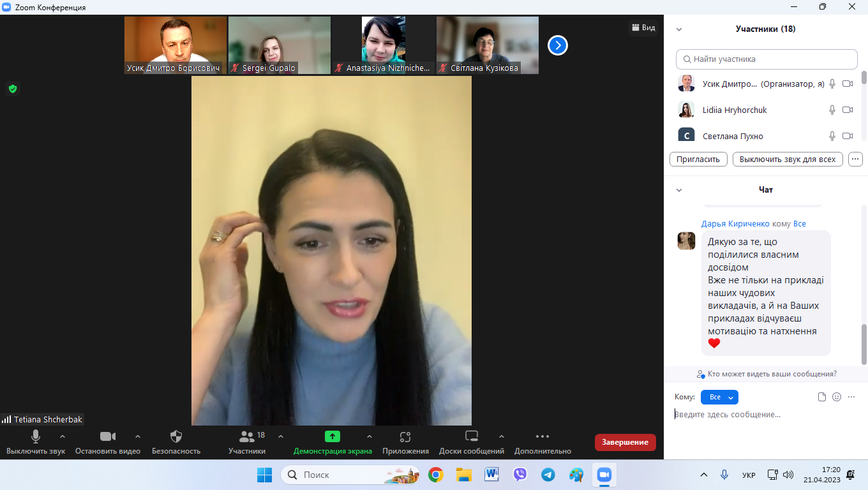Select Усик Дмитро Борисович video thumbnail
This screenshot has height=490, width=868.
click(176, 45)
